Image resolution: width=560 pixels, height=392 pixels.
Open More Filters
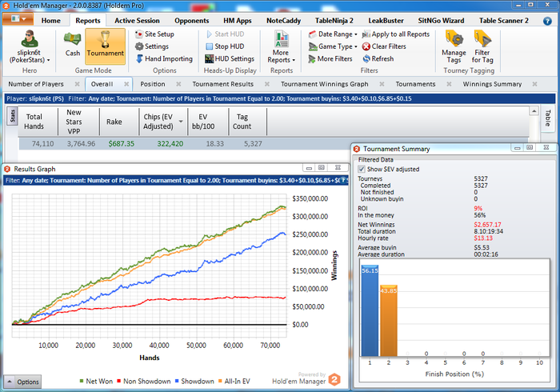(x=330, y=59)
